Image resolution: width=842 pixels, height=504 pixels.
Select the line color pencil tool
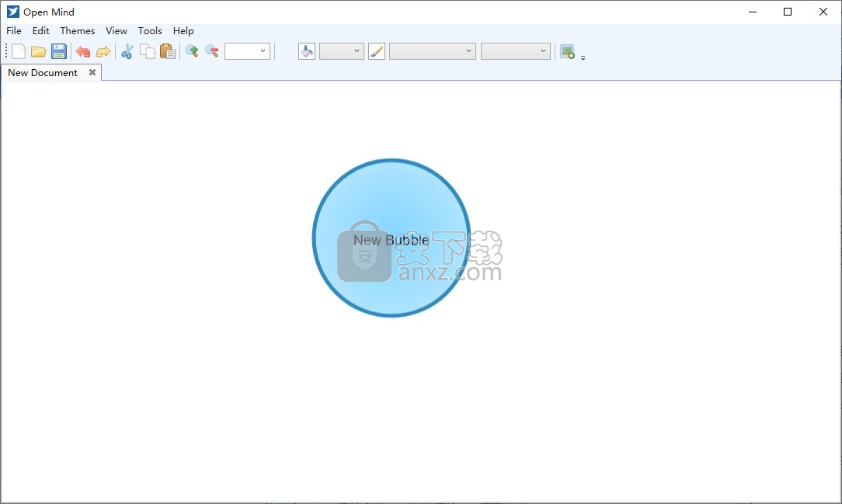click(x=377, y=51)
